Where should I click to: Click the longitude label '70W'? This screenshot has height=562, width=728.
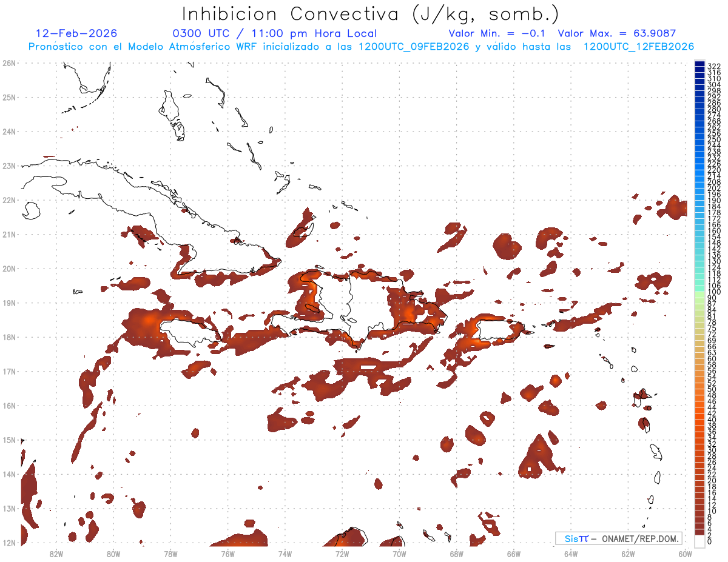(x=399, y=554)
